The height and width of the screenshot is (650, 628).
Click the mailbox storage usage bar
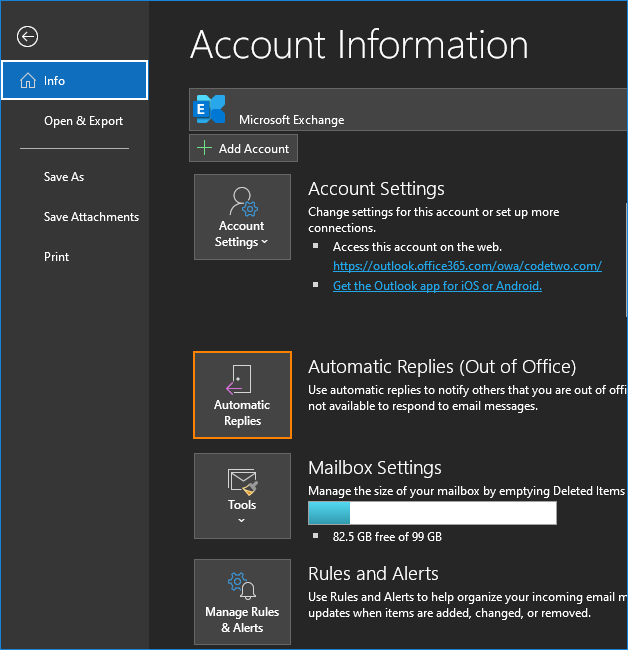(x=432, y=513)
